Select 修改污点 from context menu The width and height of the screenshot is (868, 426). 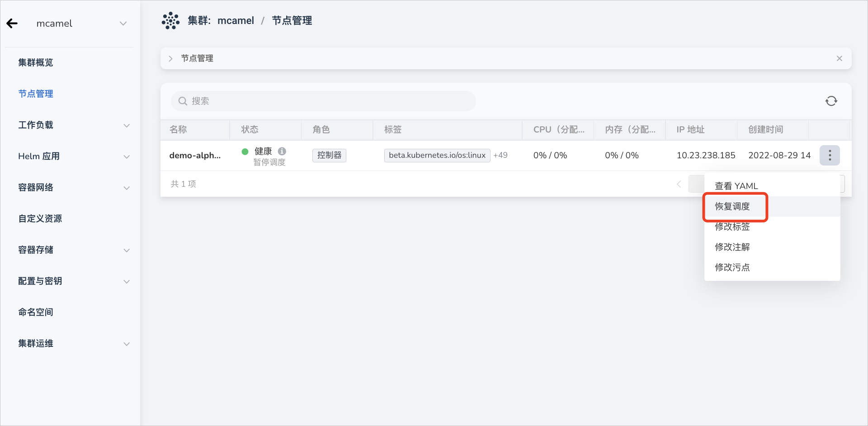coord(772,267)
